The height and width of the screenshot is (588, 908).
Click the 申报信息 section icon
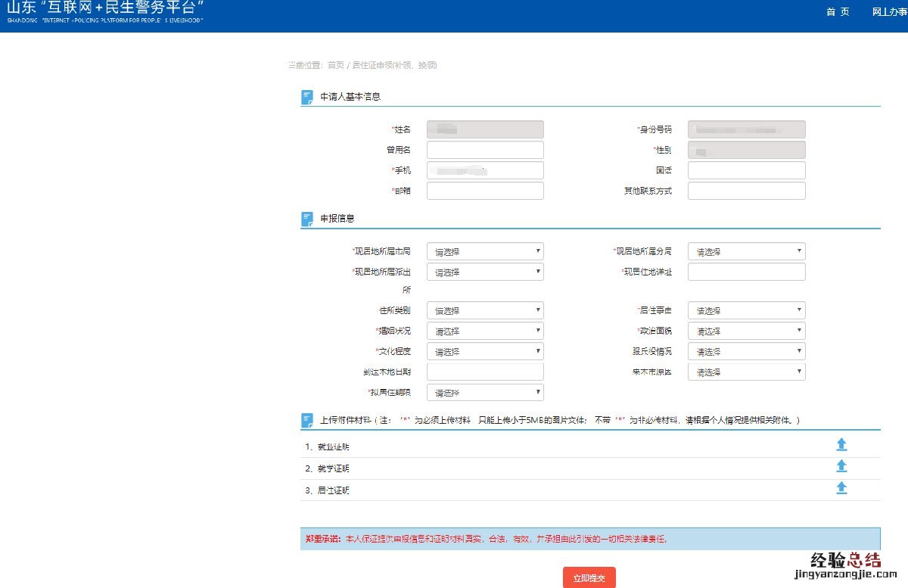(307, 219)
